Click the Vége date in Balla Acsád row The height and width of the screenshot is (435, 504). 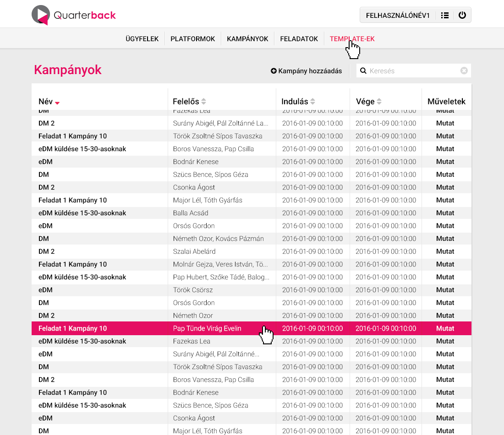click(x=386, y=213)
